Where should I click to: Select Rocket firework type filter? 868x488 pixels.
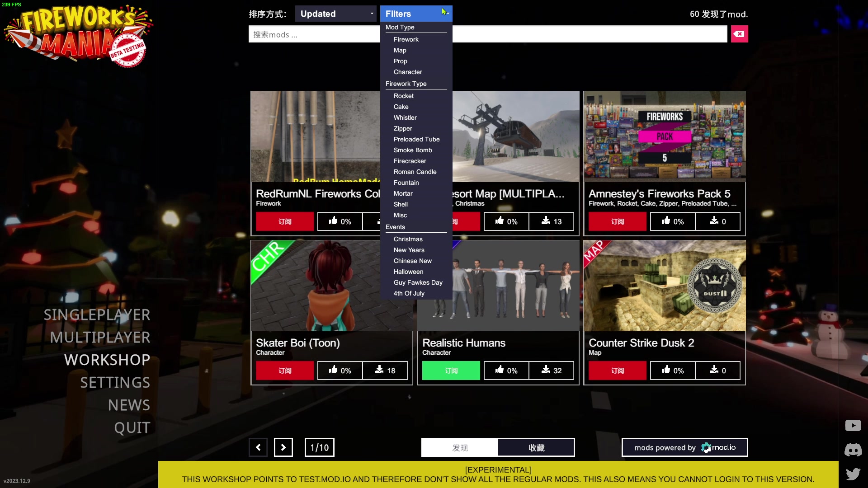(403, 96)
